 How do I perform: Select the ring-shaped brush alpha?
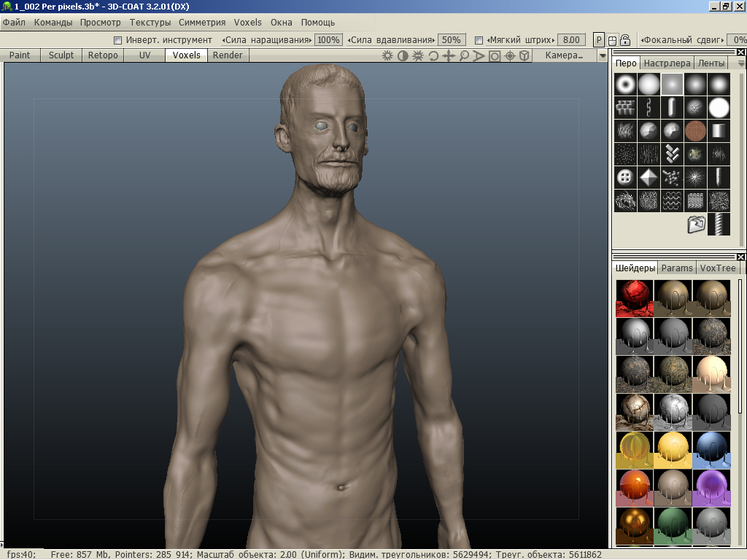(x=625, y=85)
